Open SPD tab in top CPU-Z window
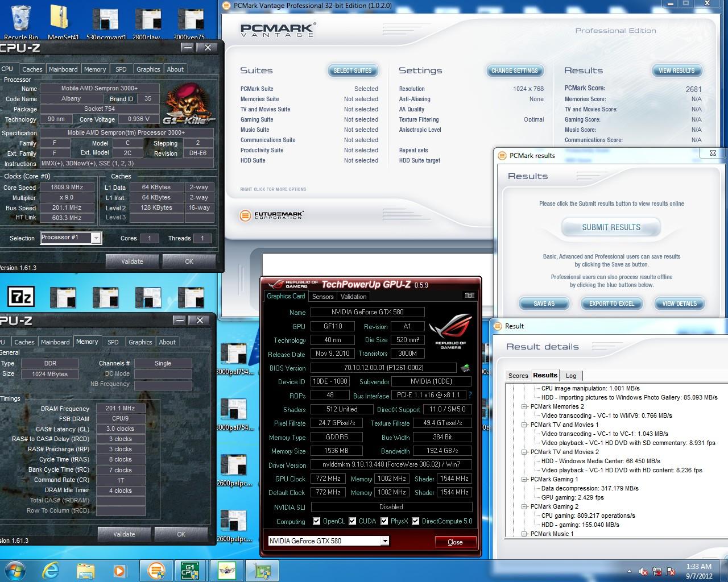 [x=121, y=69]
